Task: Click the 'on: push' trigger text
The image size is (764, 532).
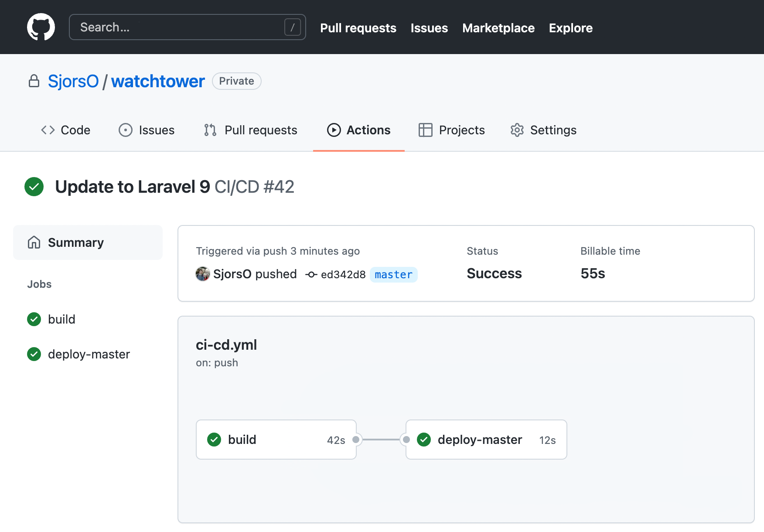Action: tap(217, 363)
